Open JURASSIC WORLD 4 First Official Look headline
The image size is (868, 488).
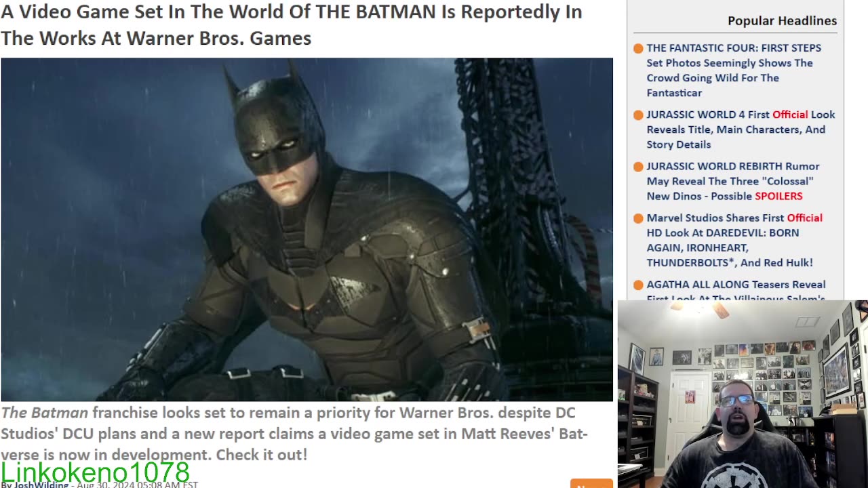coord(741,129)
